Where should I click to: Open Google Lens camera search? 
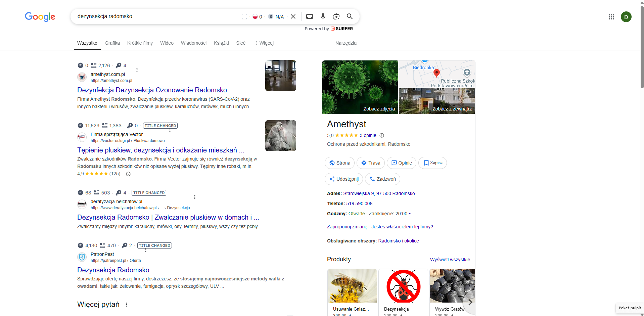coord(336,16)
